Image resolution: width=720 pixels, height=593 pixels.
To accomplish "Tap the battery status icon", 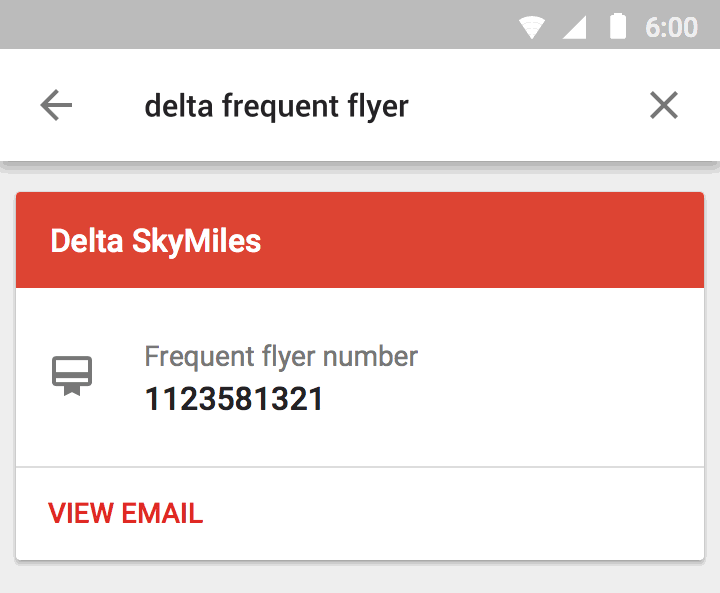I will [x=618, y=26].
